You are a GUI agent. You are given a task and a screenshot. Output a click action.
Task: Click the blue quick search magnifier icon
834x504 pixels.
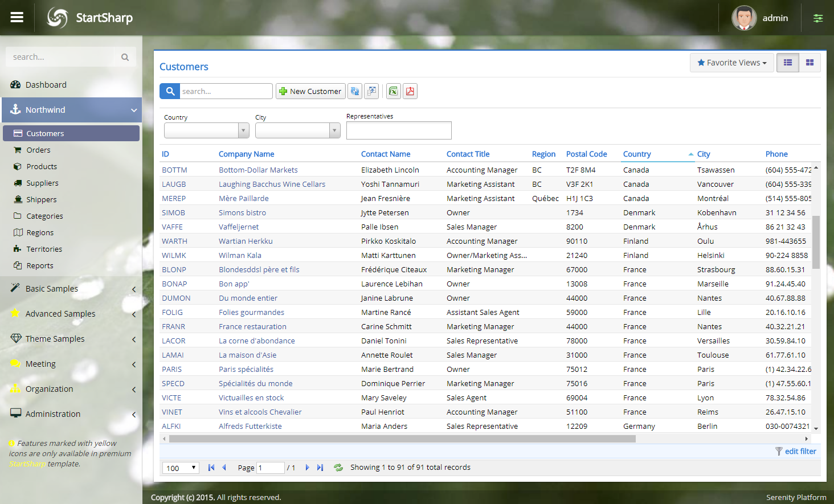[170, 91]
